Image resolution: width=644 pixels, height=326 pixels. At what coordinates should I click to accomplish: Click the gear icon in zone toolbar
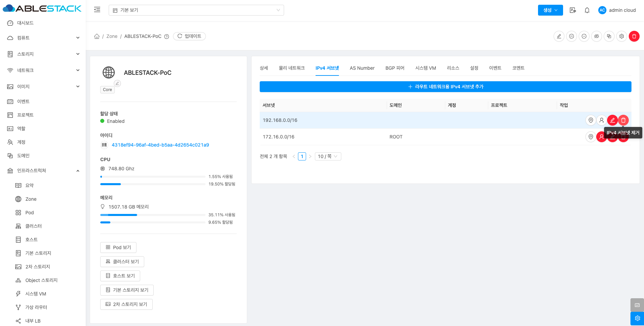[x=621, y=36]
